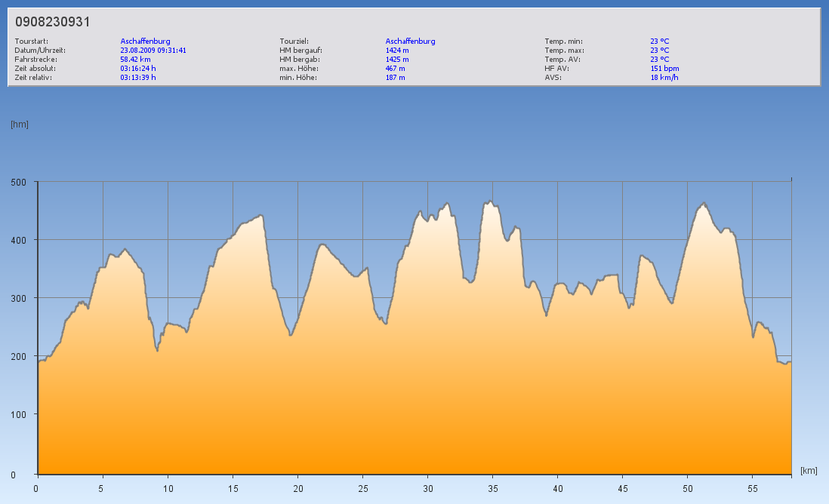Click the HM bergab value 1425 m
This screenshot has height=504, width=829.
point(397,60)
